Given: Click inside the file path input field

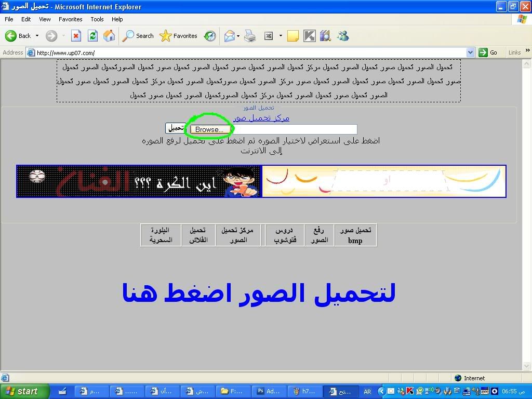Looking at the screenshot, I should click(x=294, y=129).
